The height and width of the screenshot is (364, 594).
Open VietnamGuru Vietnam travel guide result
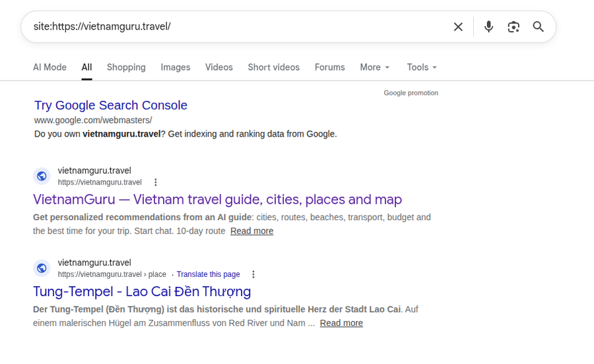click(217, 199)
